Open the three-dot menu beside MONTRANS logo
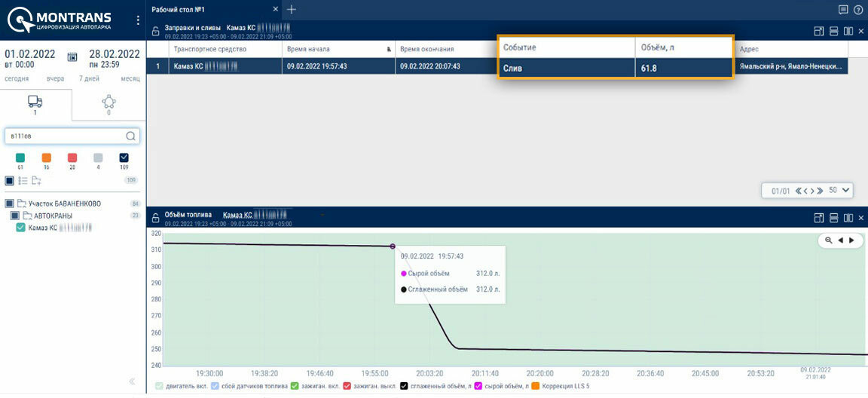868x398 pixels. [138, 20]
